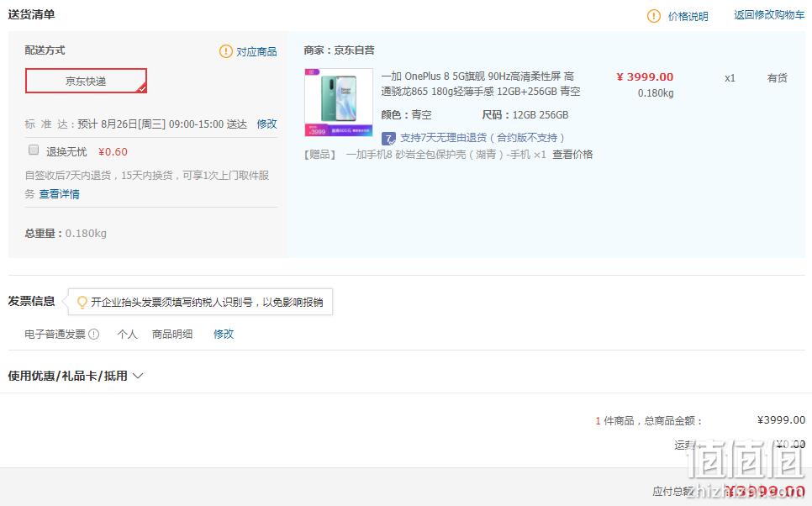Click the 发票信息 heading

coord(32,302)
